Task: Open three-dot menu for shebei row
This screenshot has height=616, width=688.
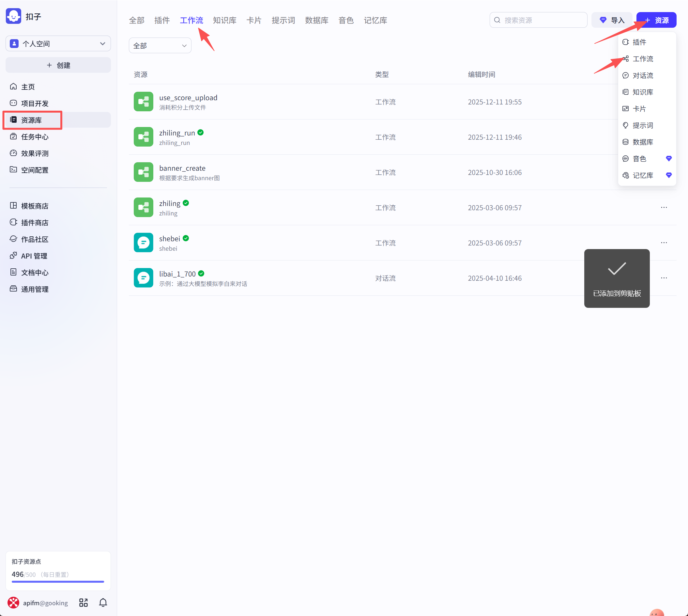Action: (x=664, y=243)
